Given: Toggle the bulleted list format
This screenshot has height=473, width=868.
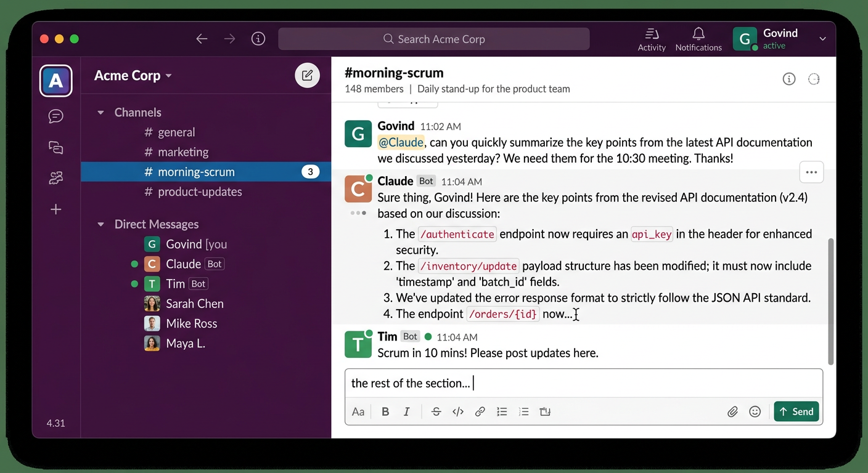Looking at the screenshot, I should (x=502, y=412).
